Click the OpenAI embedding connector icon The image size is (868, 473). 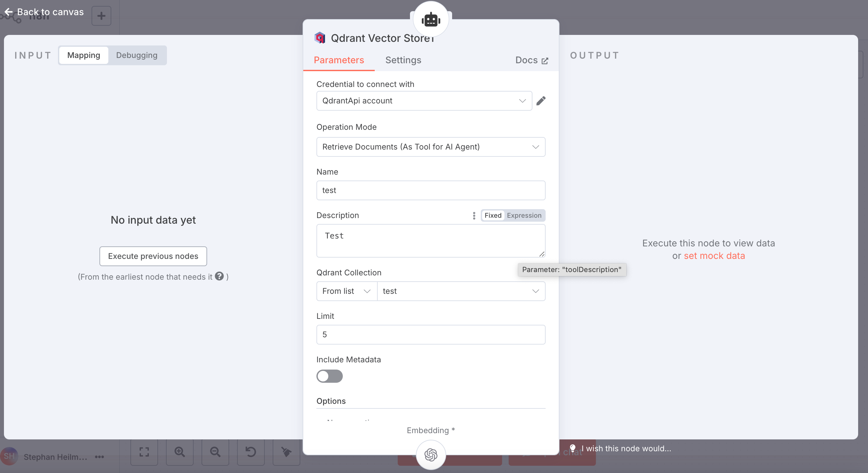click(431, 455)
